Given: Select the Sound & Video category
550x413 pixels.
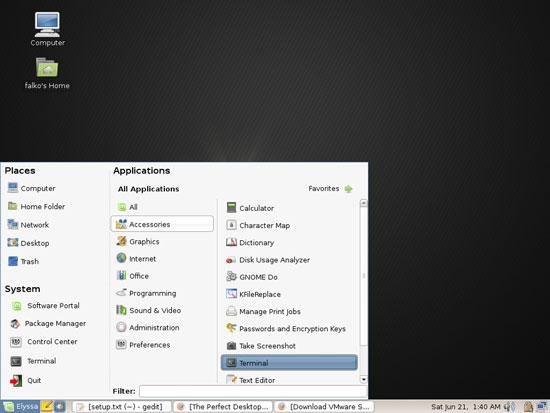Looking at the screenshot, I should pos(162,310).
